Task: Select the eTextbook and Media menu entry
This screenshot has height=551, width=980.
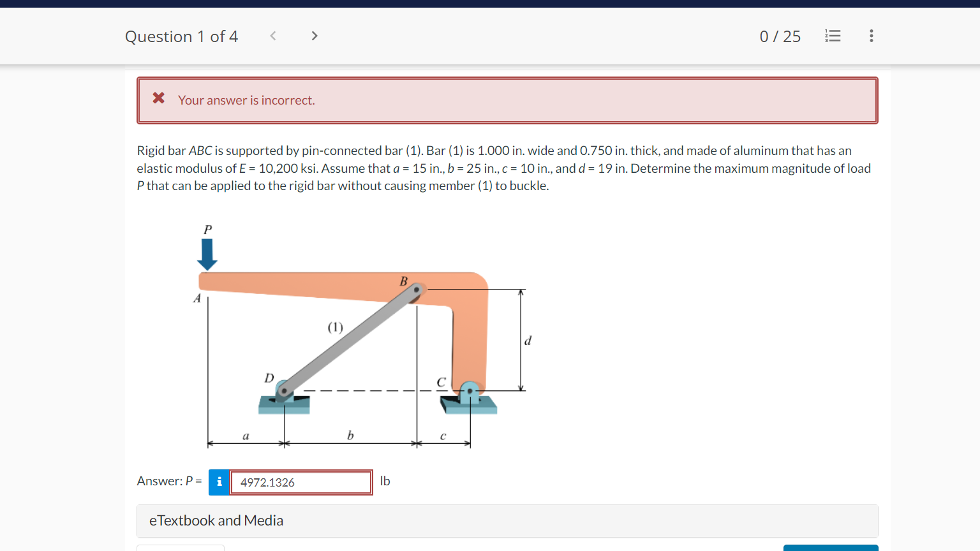Action: click(216, 520)
